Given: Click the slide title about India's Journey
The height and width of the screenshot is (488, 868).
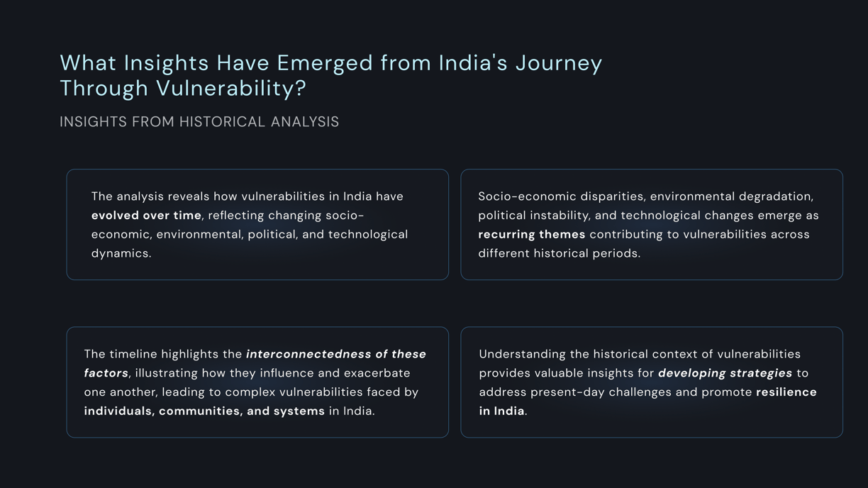Looking at the screenshot, I should 330,75.
